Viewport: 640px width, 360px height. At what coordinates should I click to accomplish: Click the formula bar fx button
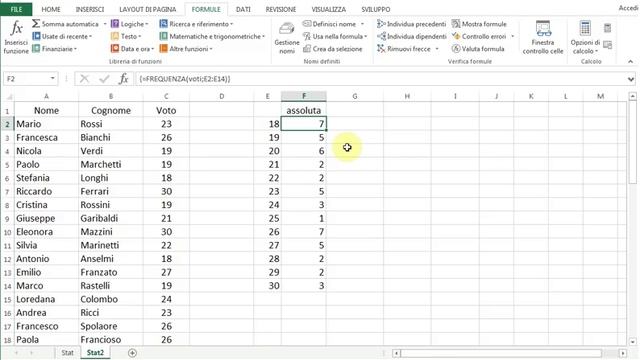coord(124,78)
